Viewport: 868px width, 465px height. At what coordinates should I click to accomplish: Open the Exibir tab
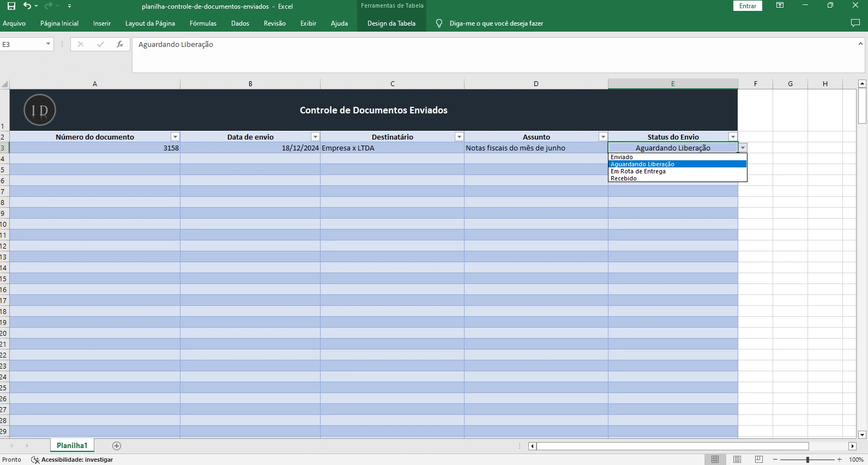(308, 23)
